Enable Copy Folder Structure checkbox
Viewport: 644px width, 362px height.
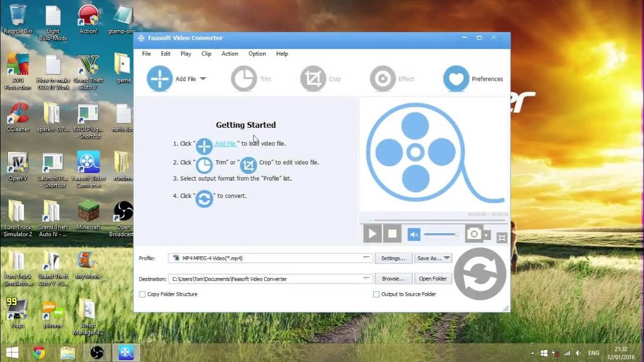142,294
